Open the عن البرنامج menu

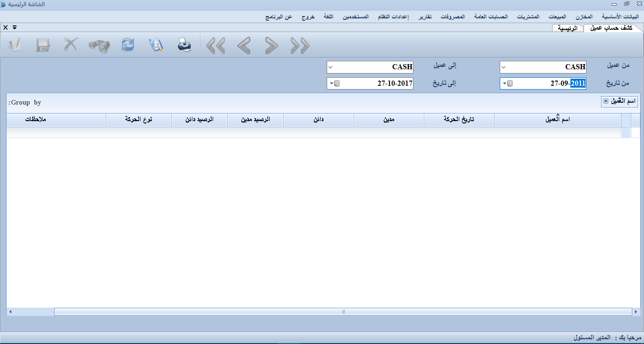click(x=278, y=16)
